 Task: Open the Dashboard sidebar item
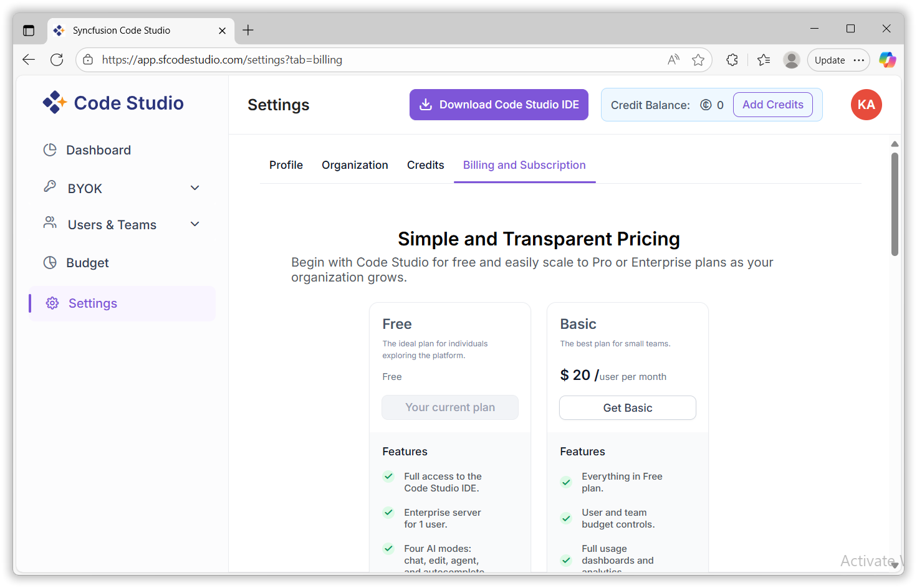point(98,150)
